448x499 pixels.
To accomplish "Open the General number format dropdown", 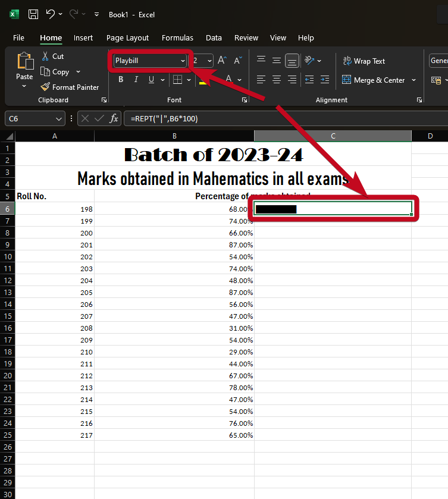I will (x=438, y=61).
